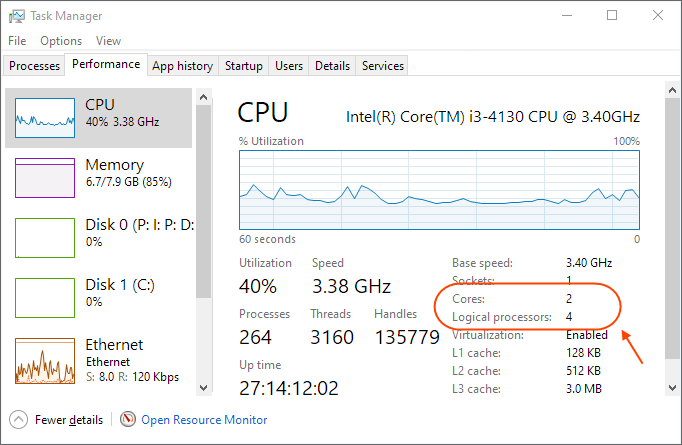Open the File menu
Viewport: 682px width, 445px height.
tap(17, 41)
